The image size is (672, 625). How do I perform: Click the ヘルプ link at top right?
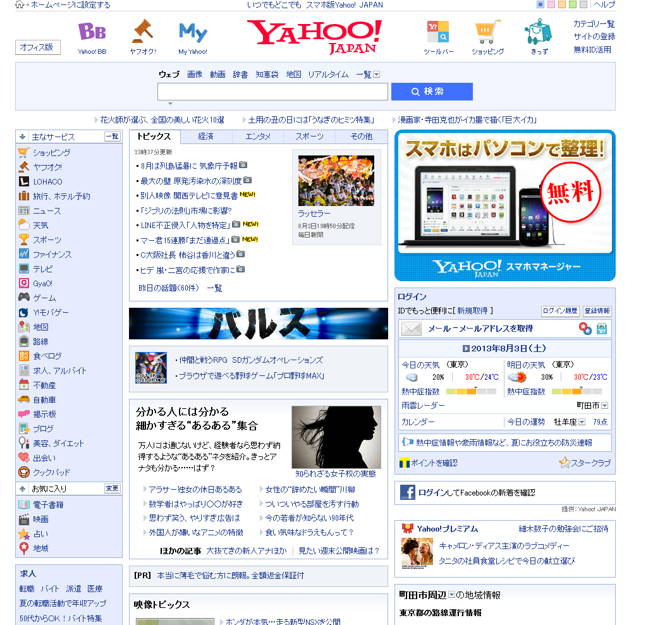point(604,4)
